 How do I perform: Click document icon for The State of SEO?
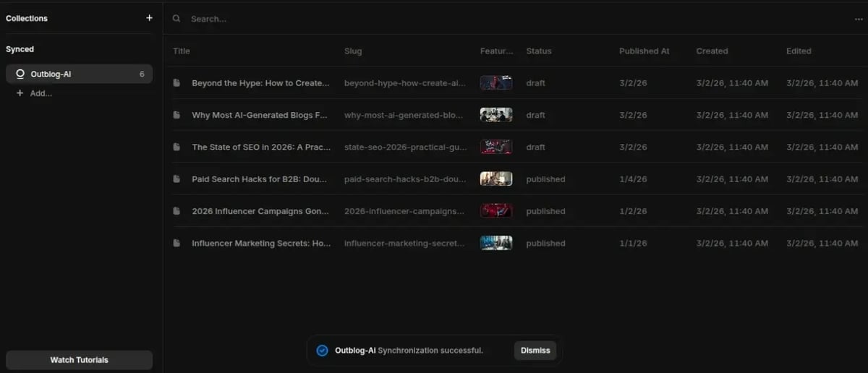coord(176,147)
